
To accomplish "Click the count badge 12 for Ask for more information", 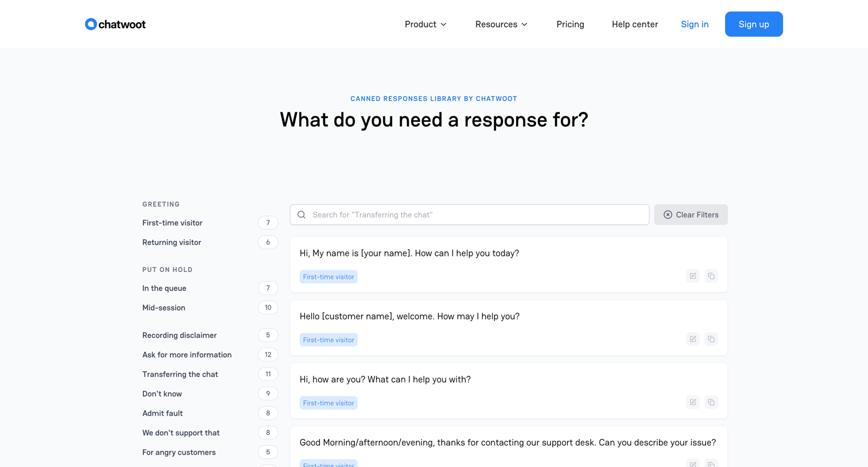I will point(268,355).
